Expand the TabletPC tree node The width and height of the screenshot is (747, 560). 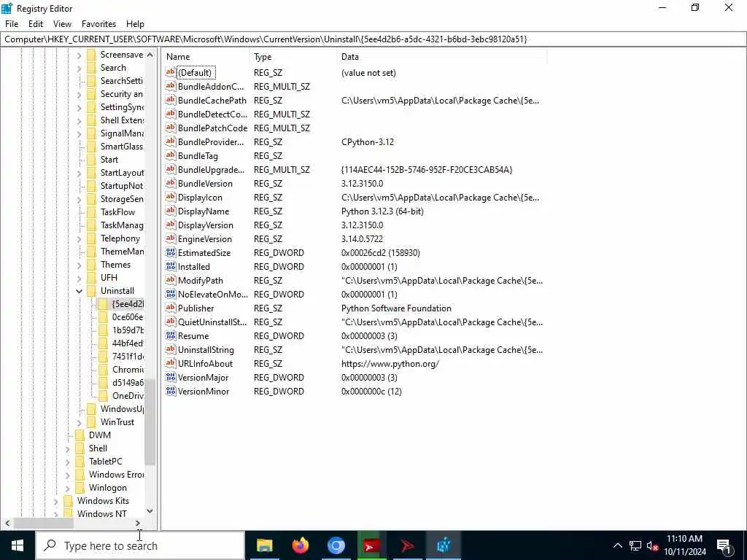(x=67, y=462)
